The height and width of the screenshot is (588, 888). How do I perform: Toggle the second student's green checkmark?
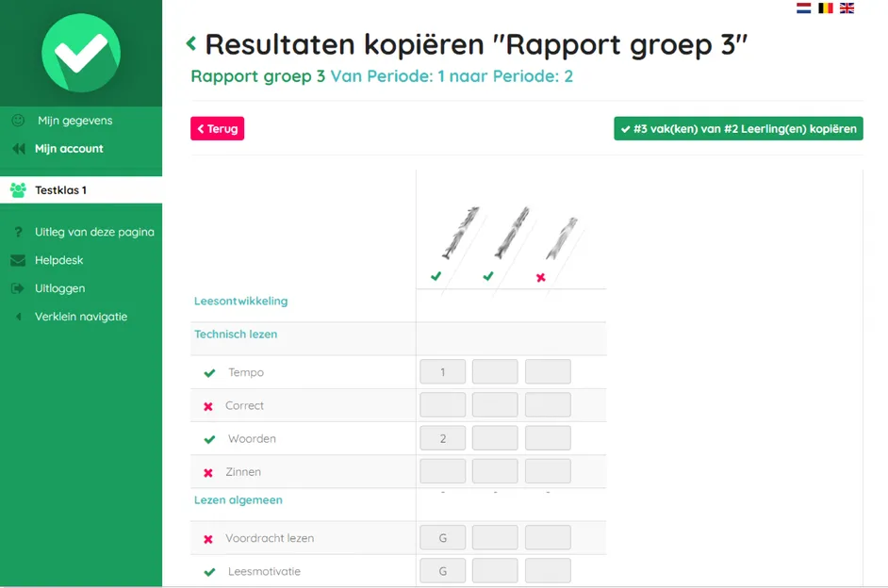click(x=488, y=276)
